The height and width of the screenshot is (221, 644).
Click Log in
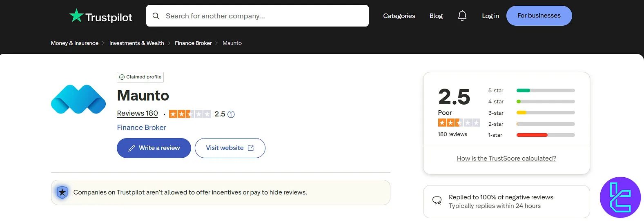tap(490, 16)
